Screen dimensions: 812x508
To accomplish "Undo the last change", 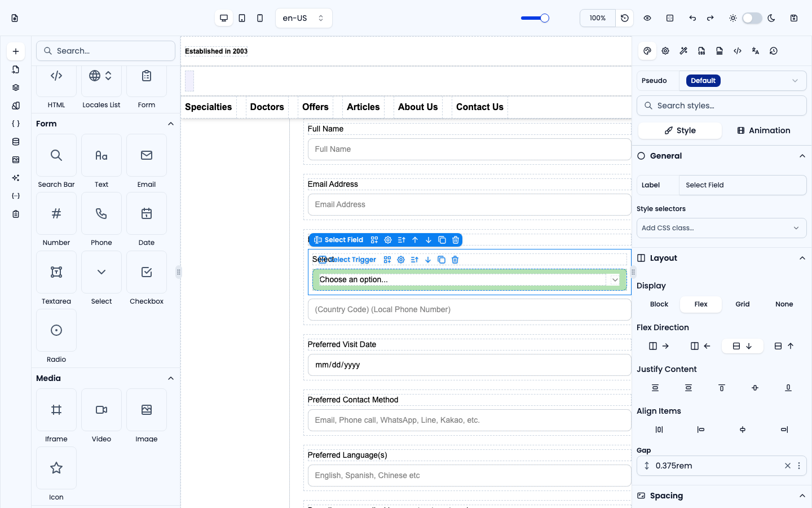I will 692,18.
